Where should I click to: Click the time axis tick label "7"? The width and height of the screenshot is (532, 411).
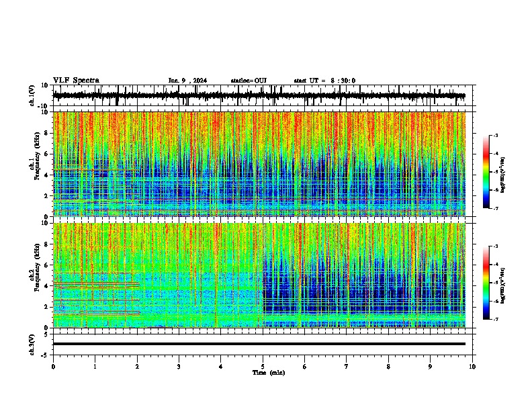[x=347, y=367]
